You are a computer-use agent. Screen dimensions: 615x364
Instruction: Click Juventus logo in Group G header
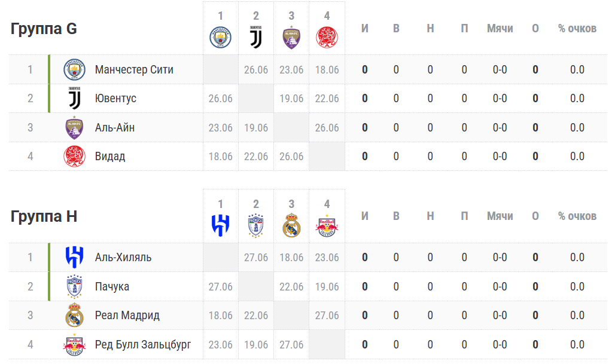pos(255,38)
